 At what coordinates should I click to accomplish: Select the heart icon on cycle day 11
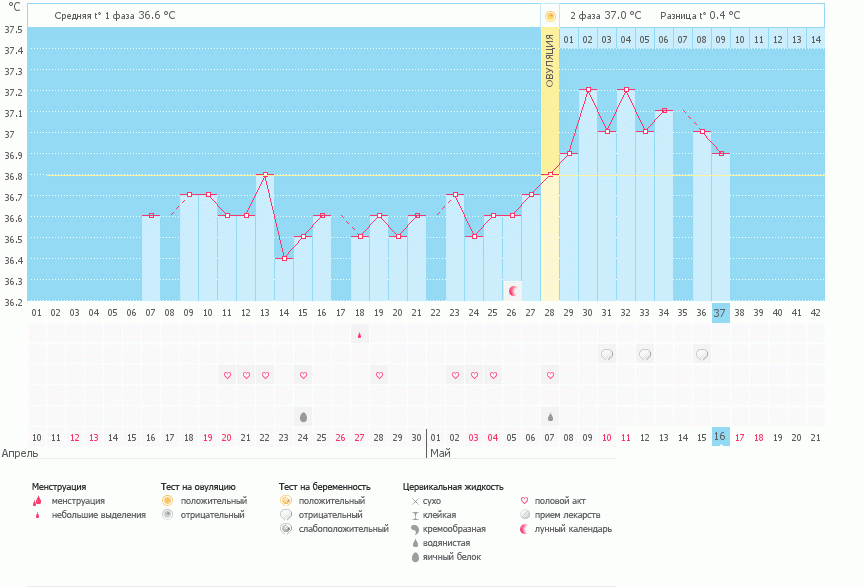tap(226, 375)
